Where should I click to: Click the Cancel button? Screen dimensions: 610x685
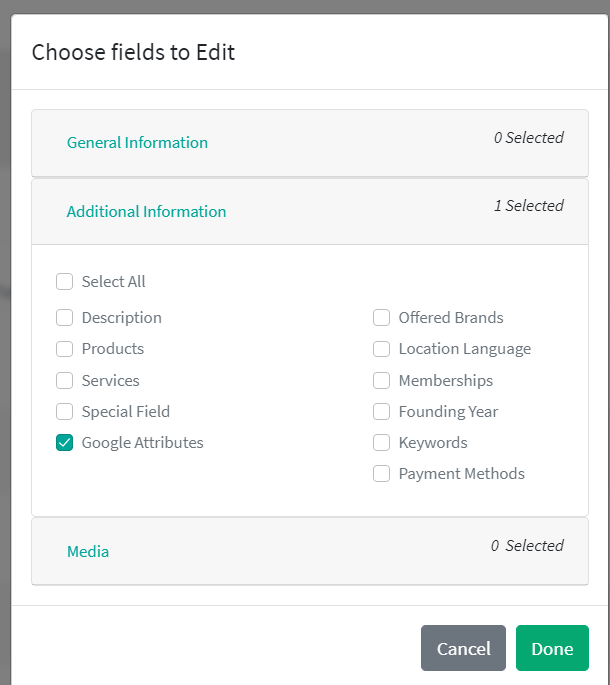(x=463, y=648)
